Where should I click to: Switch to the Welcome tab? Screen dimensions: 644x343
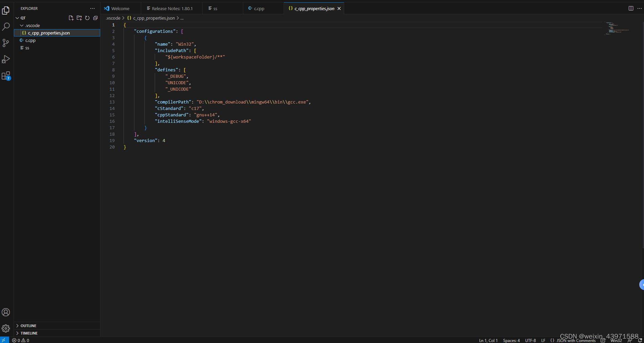click(121, 8)
